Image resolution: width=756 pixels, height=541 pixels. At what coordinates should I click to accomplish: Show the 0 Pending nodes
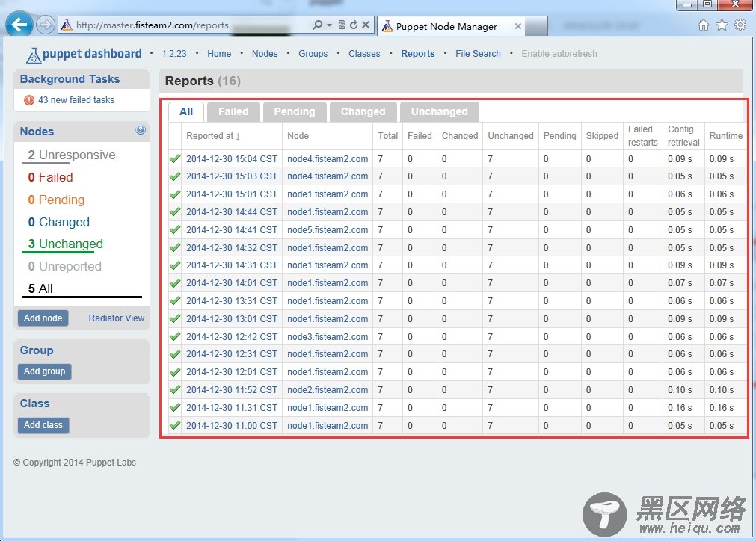click(x=56, y=200)
